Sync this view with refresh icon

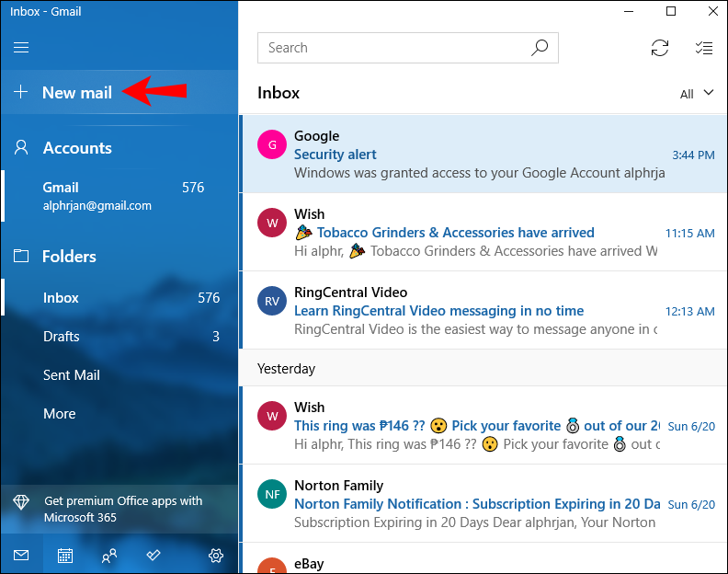point(660,48)
